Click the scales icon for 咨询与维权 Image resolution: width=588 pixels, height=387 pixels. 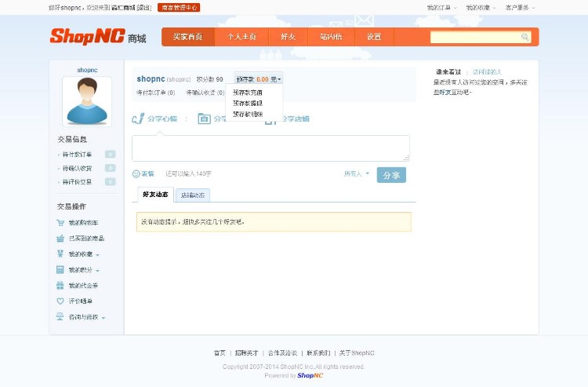60,317
